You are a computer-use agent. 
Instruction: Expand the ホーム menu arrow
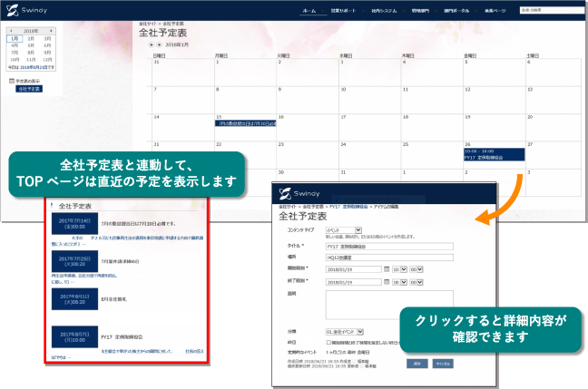tap(322, 11)
